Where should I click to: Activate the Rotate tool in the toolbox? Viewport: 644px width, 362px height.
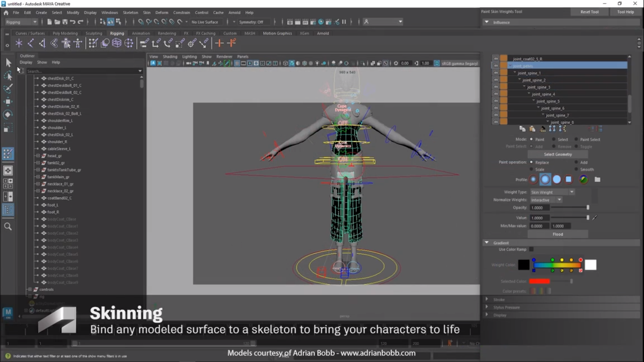point(8,115)
